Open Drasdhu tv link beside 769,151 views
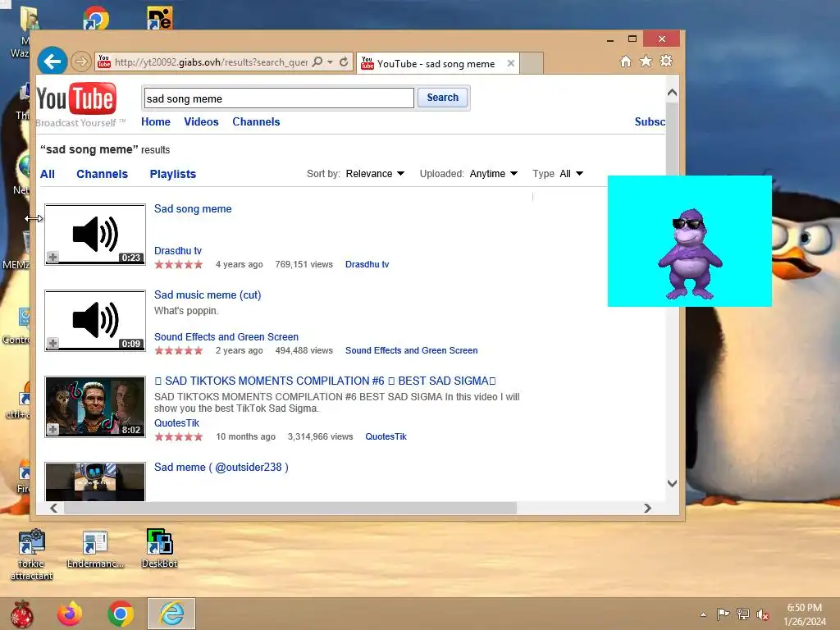This screenshot has width=840, height=630. pos(367,265)
